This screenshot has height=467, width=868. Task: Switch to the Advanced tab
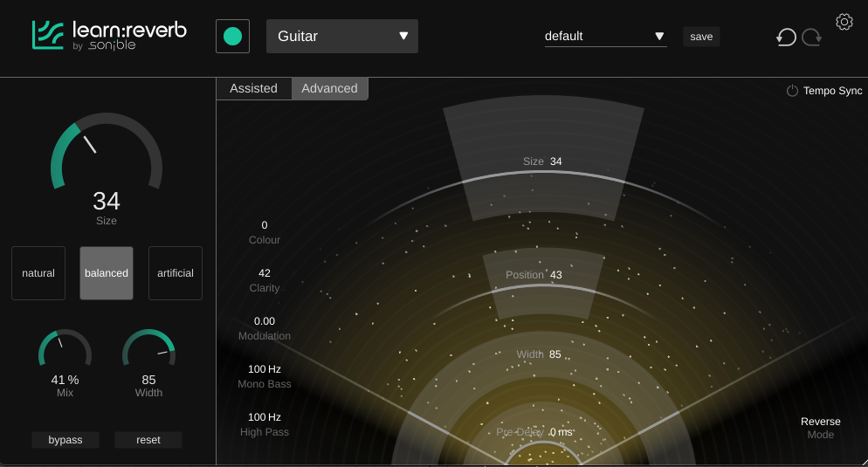coord(329,88)
